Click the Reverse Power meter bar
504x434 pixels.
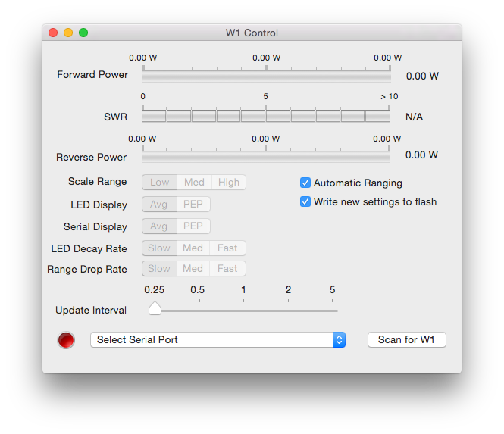point(266,157)
